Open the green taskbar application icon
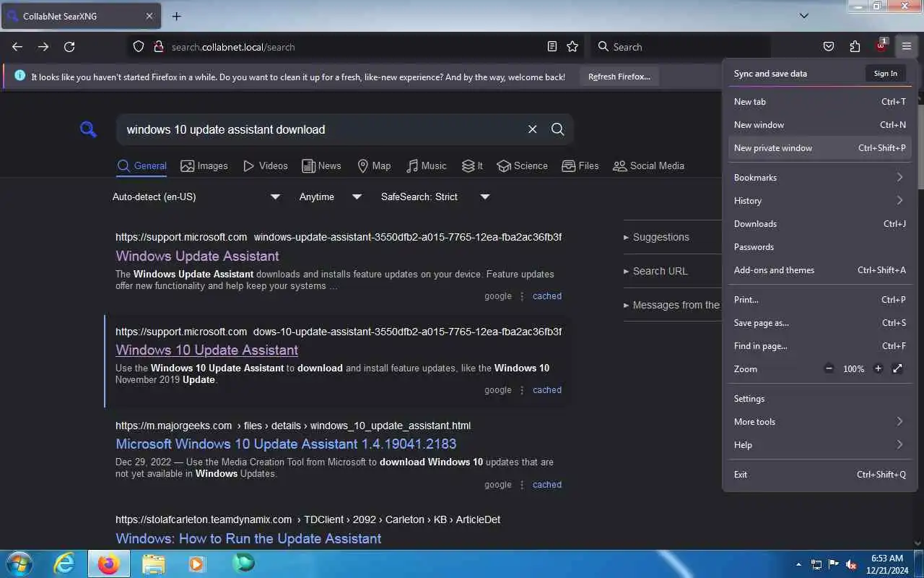This screenshot has width=924, height=578. click(243, 563)
